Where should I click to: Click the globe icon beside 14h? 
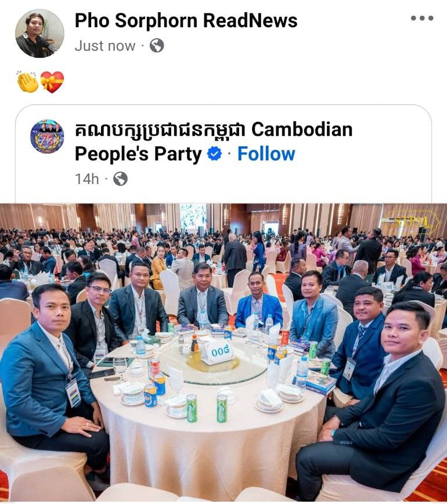coord(120,179)
